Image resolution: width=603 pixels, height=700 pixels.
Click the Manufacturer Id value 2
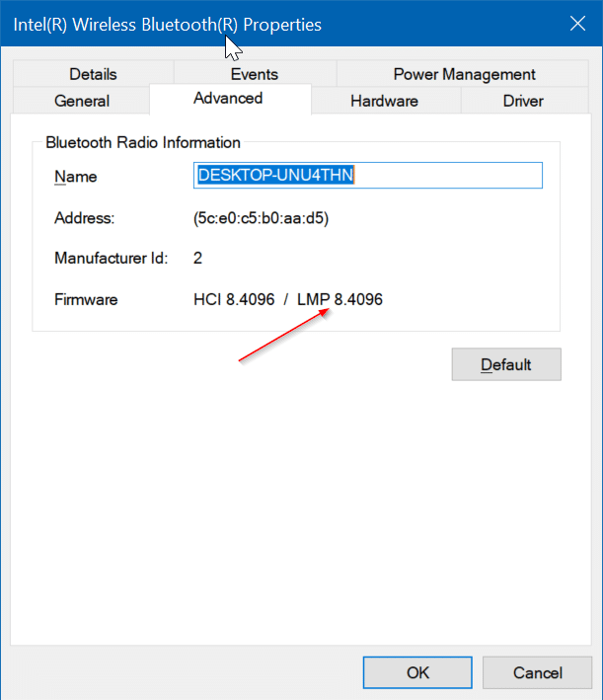pyautogui.click(x=197, y=258)
